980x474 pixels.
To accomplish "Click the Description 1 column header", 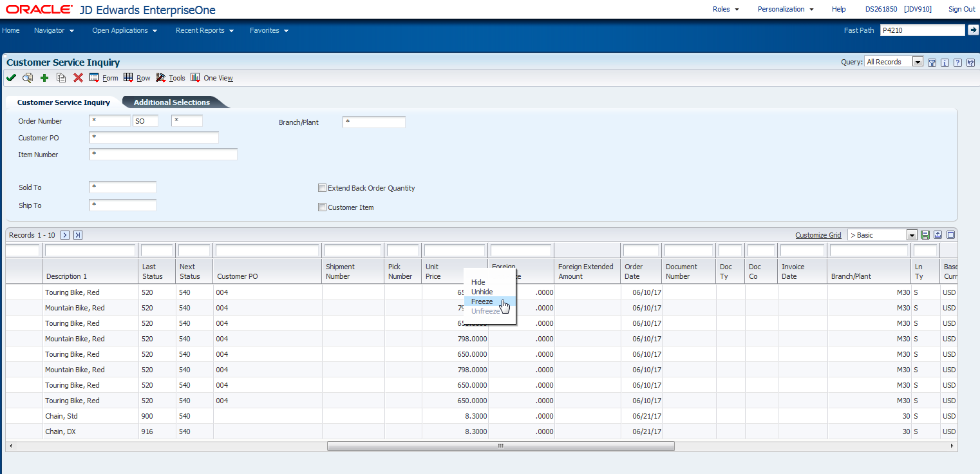I will coord(90,271).
